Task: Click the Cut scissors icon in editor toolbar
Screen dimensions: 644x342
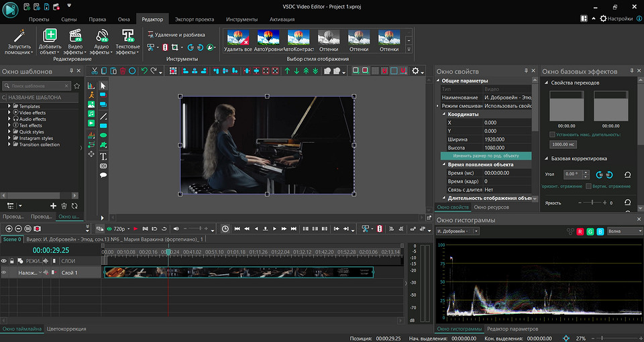Action: pos(95,71)
